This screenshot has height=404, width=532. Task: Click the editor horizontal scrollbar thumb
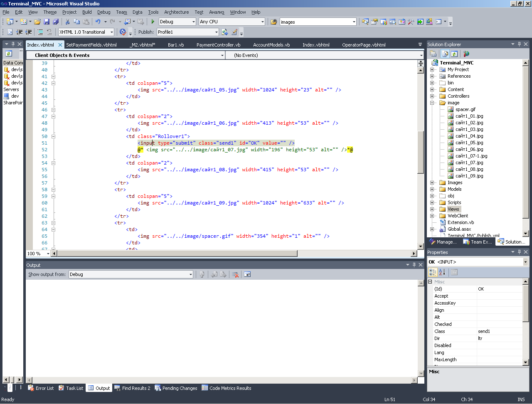177,254
